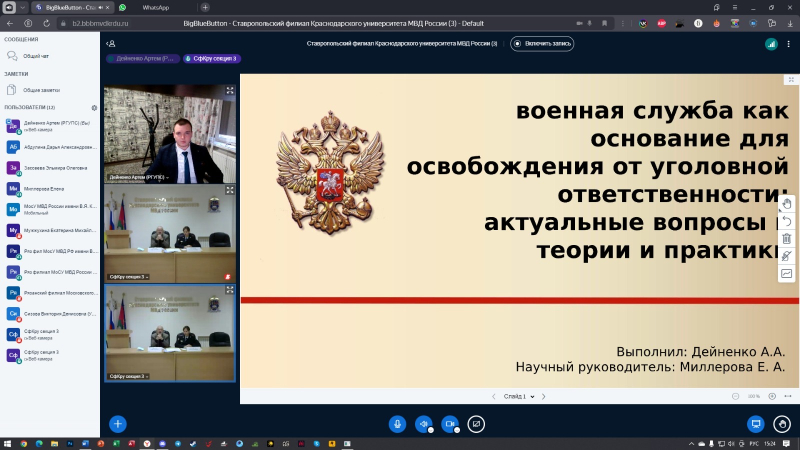The width and height of the screenshot is (800, 450).
Task: Click the address bar b2.bbbmvd
Action: pos(100,23)
